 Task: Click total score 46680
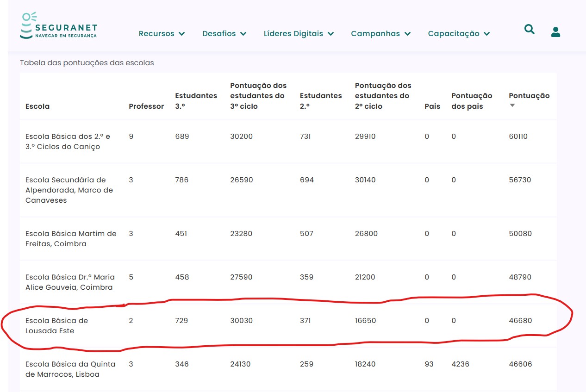tap(520, 321)
